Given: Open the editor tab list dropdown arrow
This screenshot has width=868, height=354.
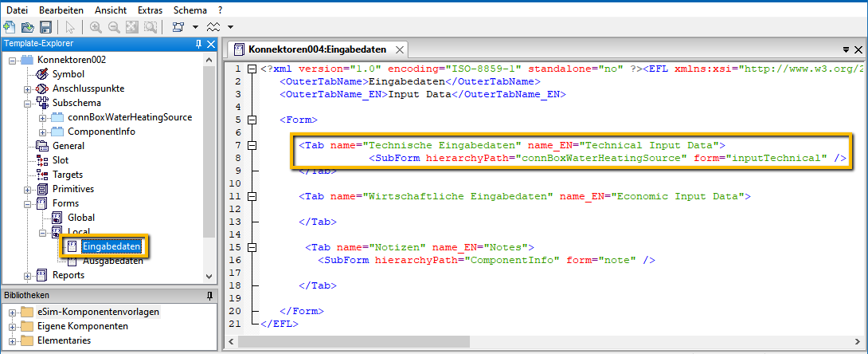Looking at the screenshot, I should pos(846,49).
